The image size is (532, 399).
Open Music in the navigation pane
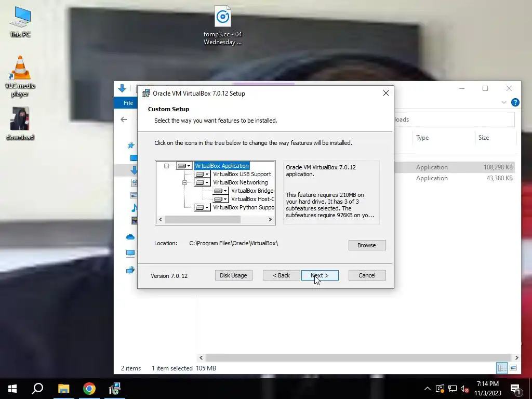point(134,208)
